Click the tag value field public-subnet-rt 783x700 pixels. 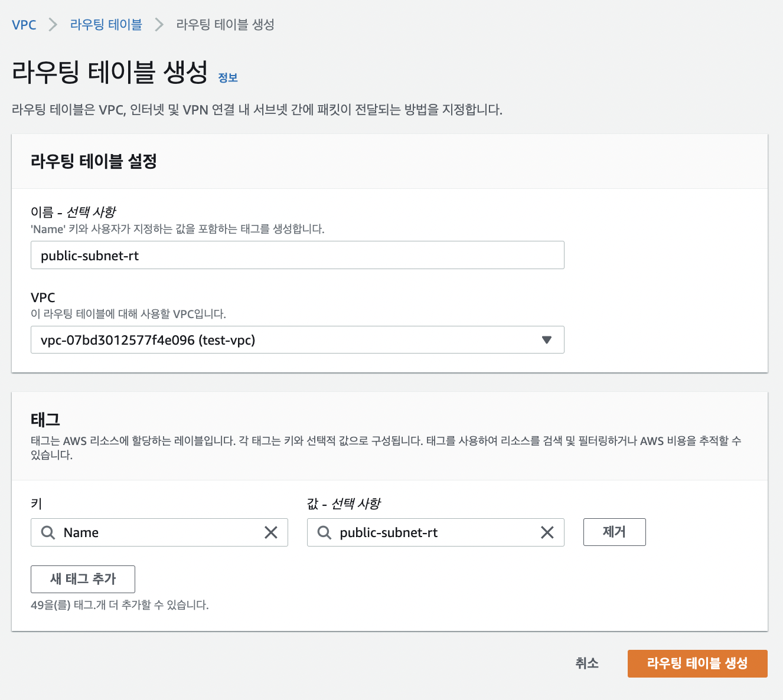pyautogui.click(x=436, y=532)
